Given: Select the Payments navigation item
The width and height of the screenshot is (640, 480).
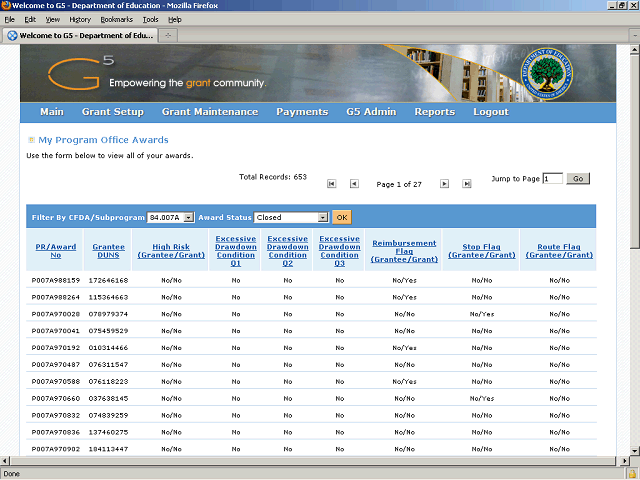Looking at the screenshot, I should (302, 112).
